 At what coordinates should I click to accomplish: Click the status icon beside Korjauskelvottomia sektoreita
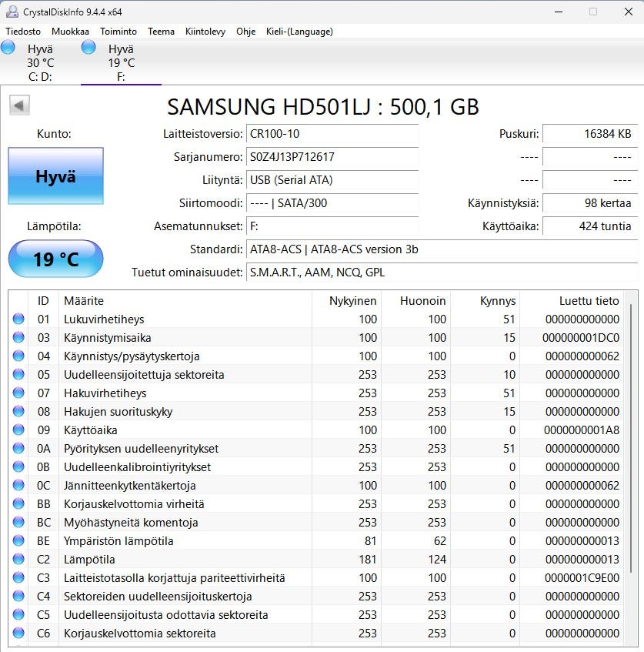18,634
